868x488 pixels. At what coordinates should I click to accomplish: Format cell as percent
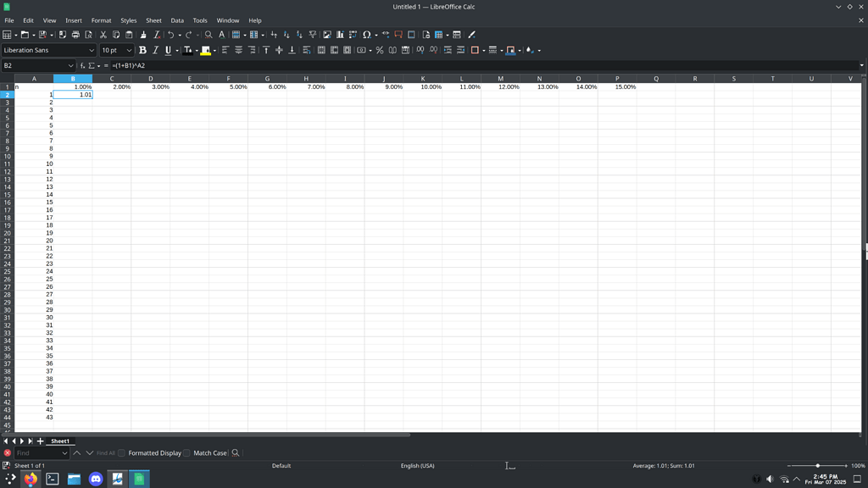pos(379,50)
